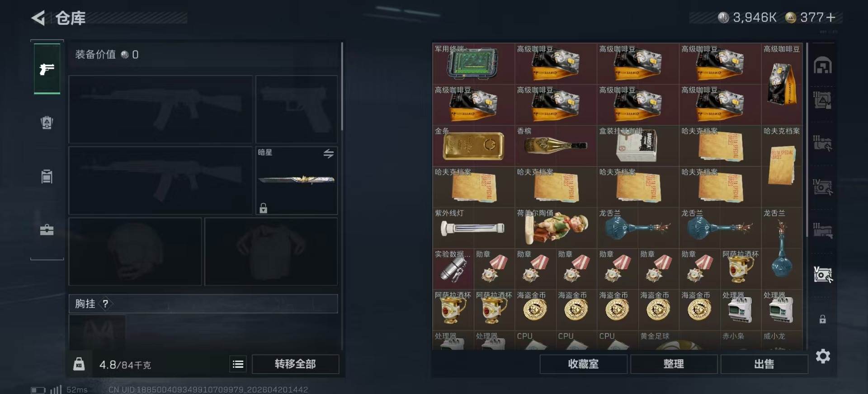The image size is (868, 394).
Task: Select the 军用终端 item in storage
Action: click(x=473, y=64)
